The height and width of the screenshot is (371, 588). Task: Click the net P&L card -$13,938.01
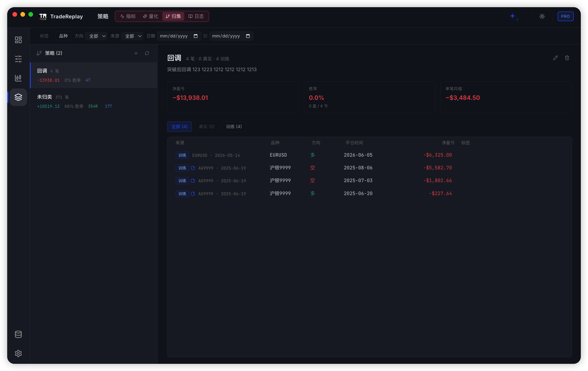[233, 97]
